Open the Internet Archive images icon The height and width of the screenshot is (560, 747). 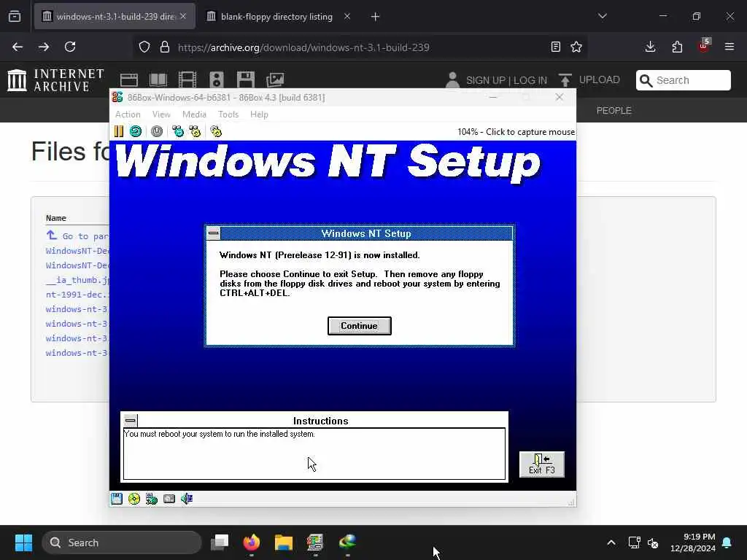(x=275, y=79)
